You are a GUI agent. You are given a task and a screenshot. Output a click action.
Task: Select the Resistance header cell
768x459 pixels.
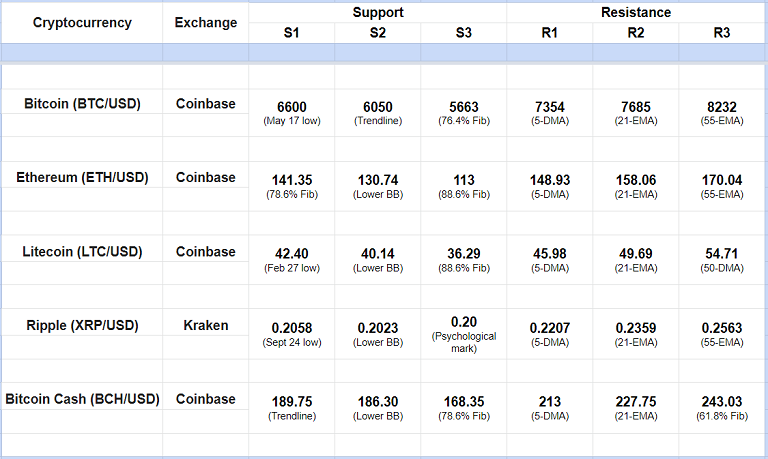pyautogui.click(x=636, y=13)
